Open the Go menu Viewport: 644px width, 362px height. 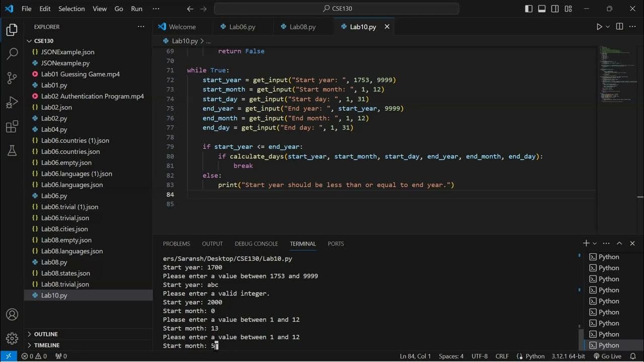[x=119, y=9]
